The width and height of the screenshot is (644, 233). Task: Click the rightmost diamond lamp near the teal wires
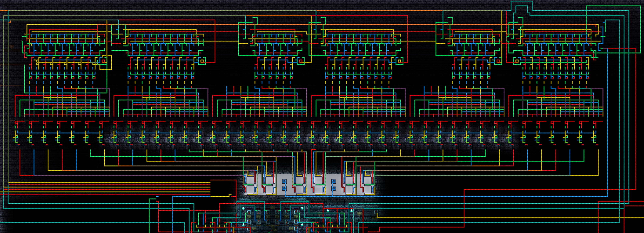351,211
